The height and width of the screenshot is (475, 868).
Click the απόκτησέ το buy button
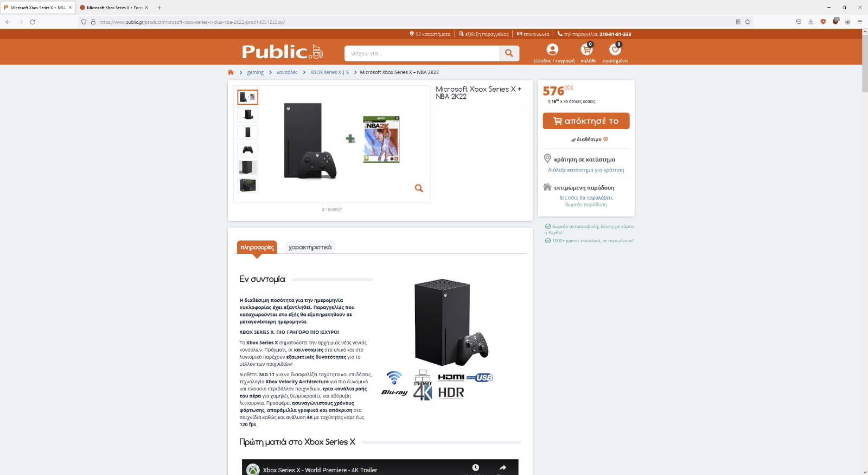point(586,121)
